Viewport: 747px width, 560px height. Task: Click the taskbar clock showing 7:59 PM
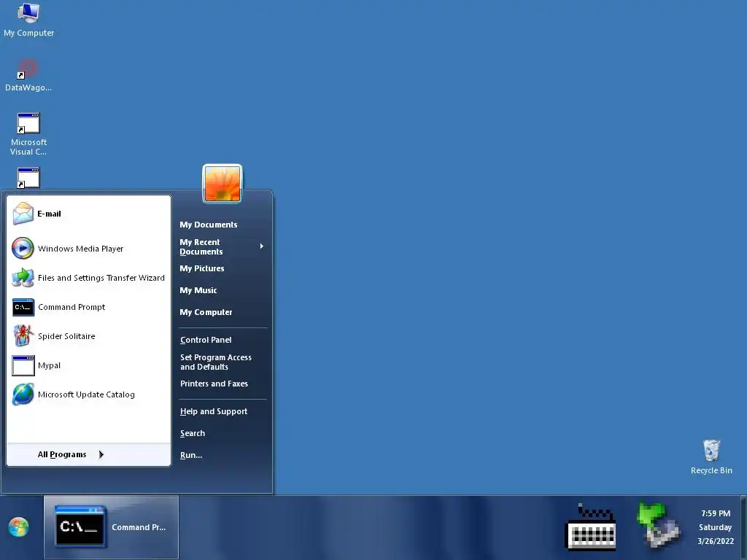coord(715,513)
